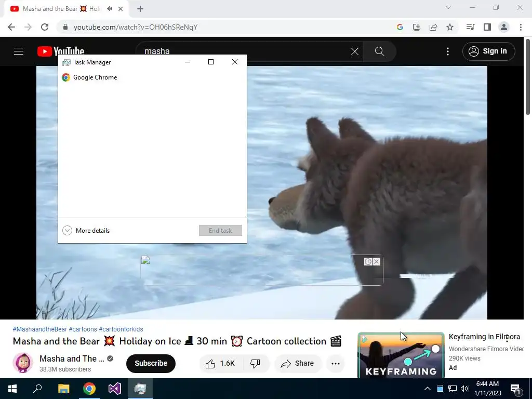Viewport: 532px width, 399px height.
Task: Click the page vertical scrollbar
Action: coord(528,77)
